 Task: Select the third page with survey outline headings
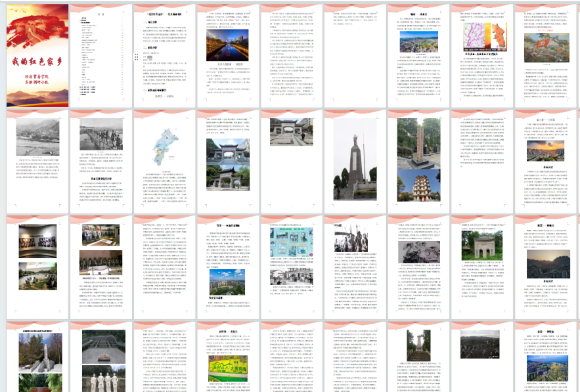point(164,56)
